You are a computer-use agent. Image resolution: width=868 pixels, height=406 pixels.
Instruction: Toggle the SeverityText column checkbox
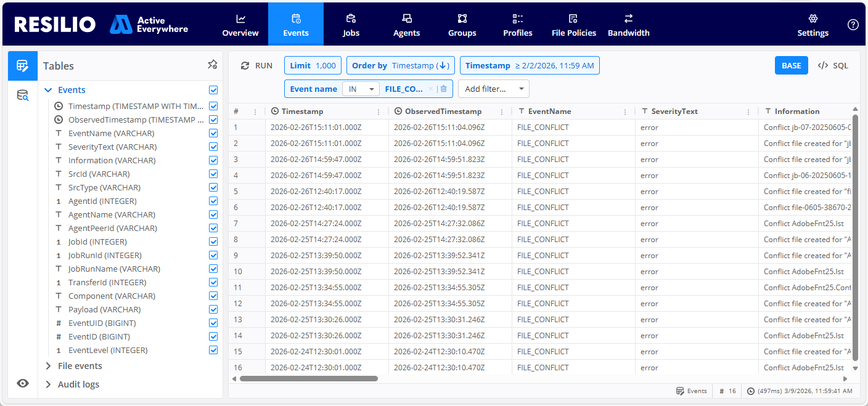coord(213,147)
